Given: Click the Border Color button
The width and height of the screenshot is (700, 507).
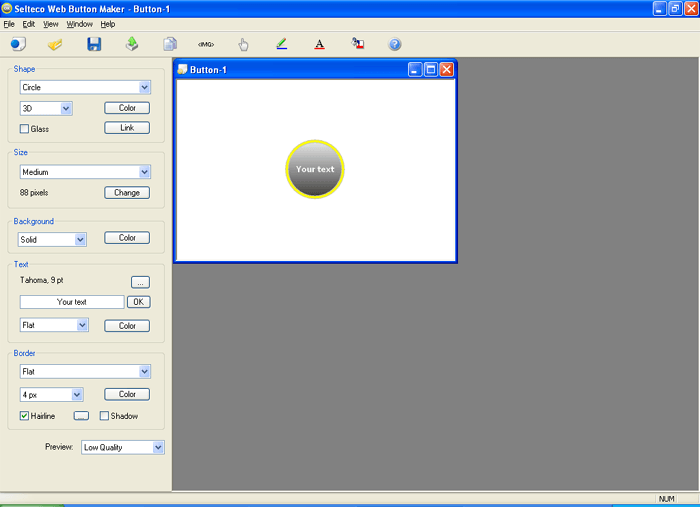Looking at the screenshot, I should click(x=127, y=395).
